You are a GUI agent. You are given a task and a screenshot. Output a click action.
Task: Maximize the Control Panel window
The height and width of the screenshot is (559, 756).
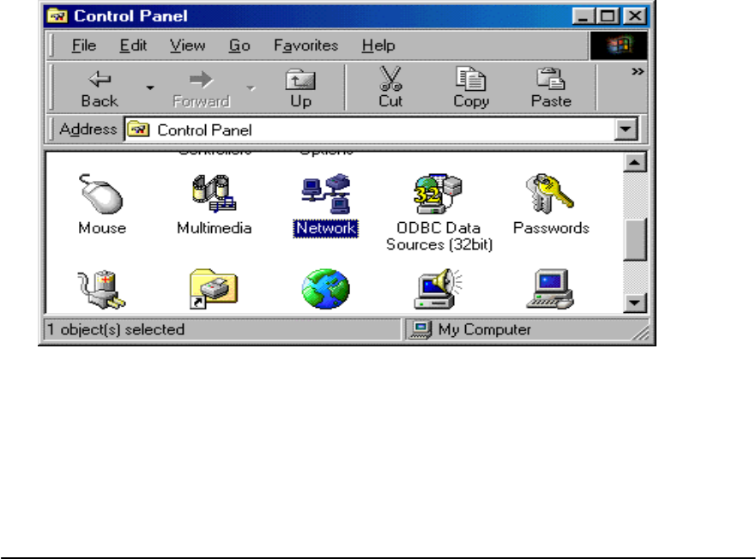[608, 16]
